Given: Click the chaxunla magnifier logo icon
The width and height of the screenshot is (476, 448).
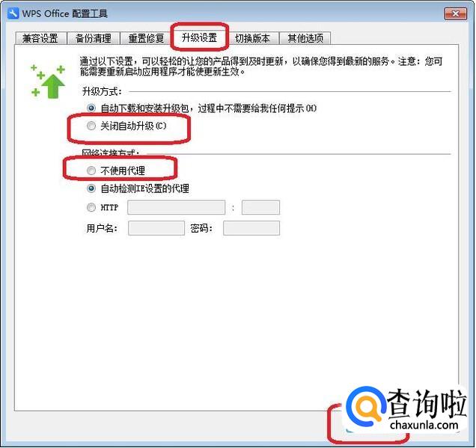Looking at the screenshot, I should 365,407.
